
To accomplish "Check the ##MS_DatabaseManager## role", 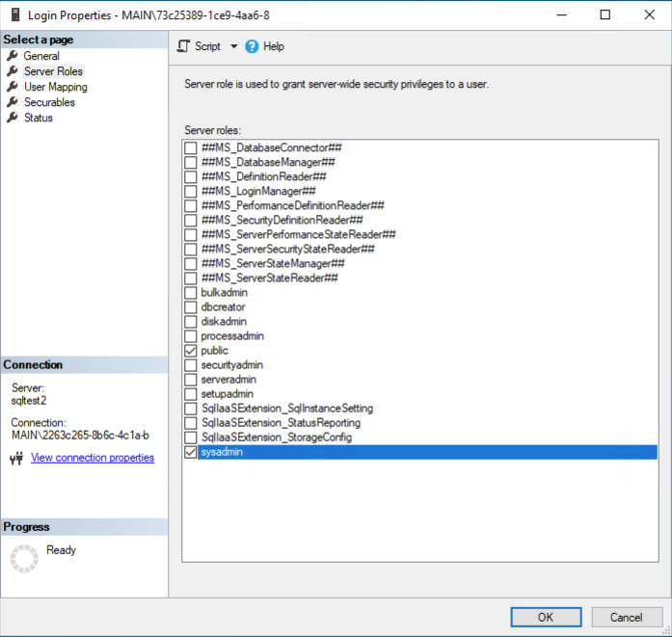I will pos(190,162).
